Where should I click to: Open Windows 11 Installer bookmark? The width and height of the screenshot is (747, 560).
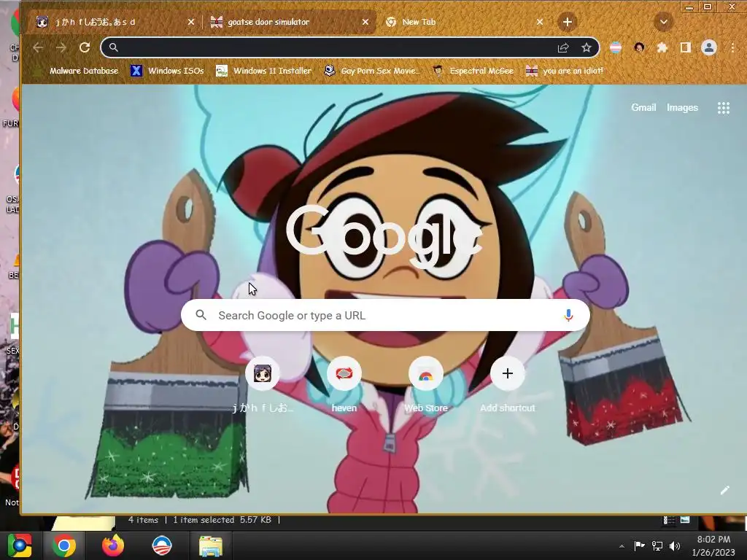[x=263, y=71]
